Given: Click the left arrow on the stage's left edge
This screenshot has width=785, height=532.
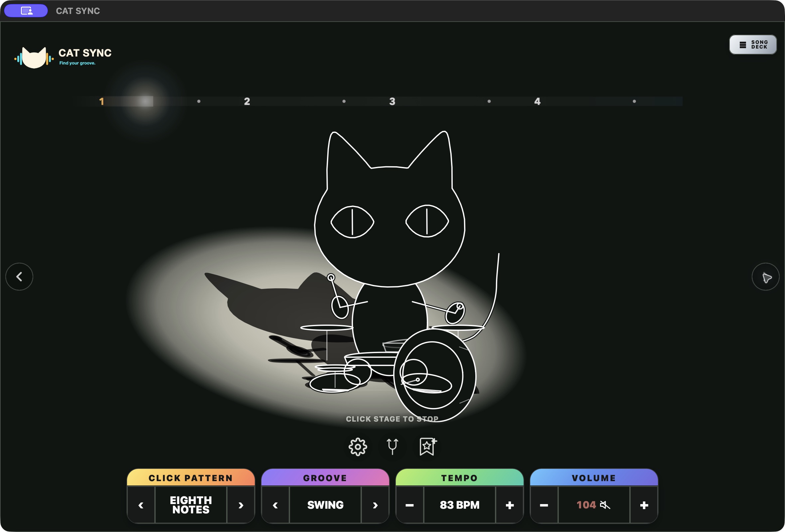Looking at the screenshot, I should [19, 277].
